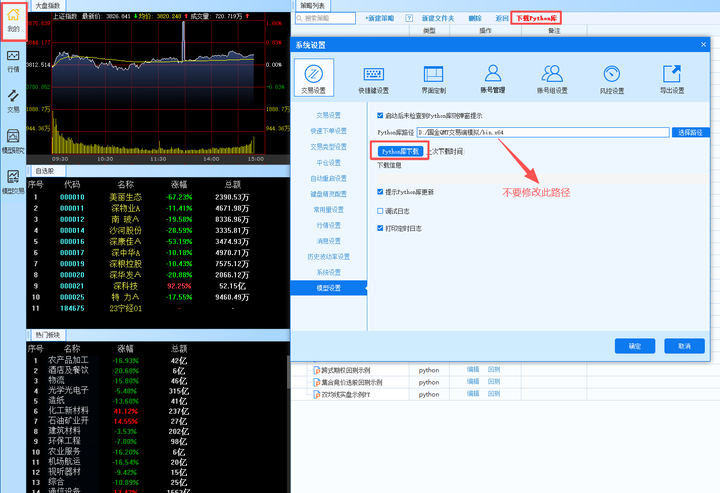Open 键盘精灵配置 in settings sidebar
This screenshot has width=720, height=493.
[x=328, y=194]
